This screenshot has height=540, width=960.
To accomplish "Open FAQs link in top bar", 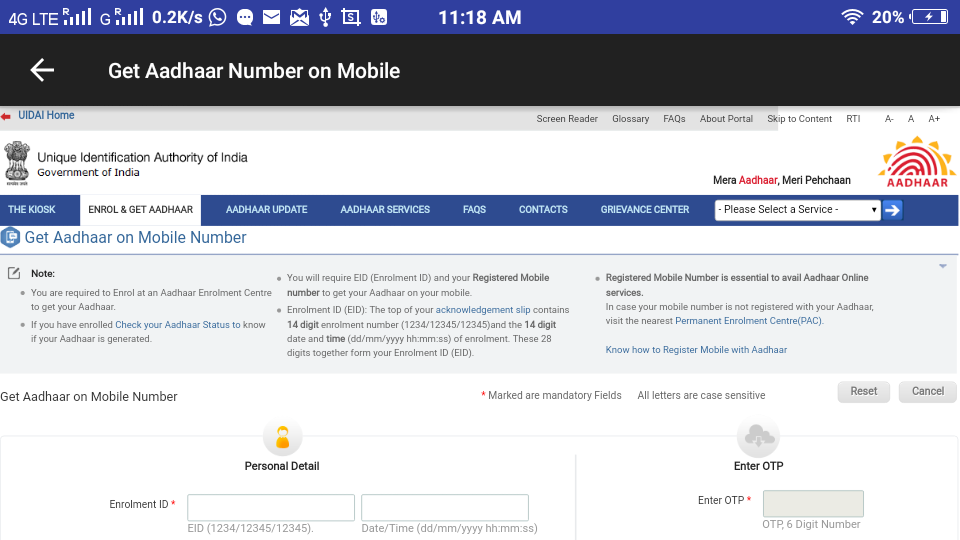I will click(x=674, y=119).
